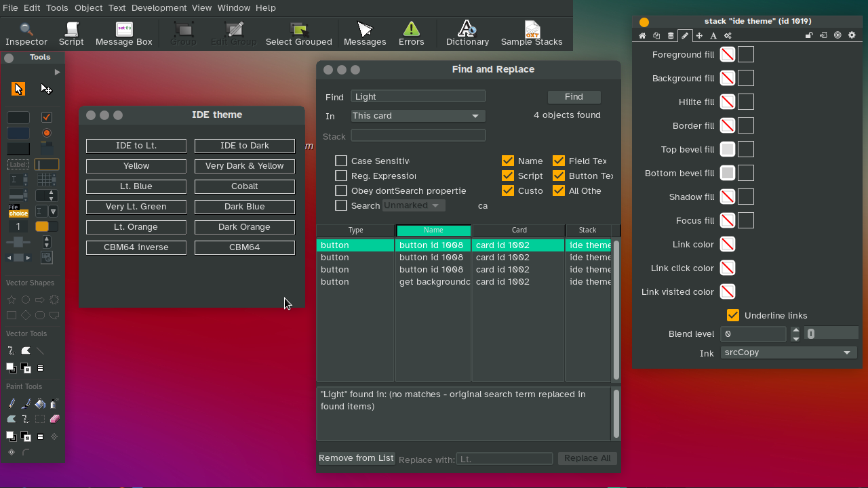Open the Messages toolbar item
868x488 pixels.
point(365,34)
